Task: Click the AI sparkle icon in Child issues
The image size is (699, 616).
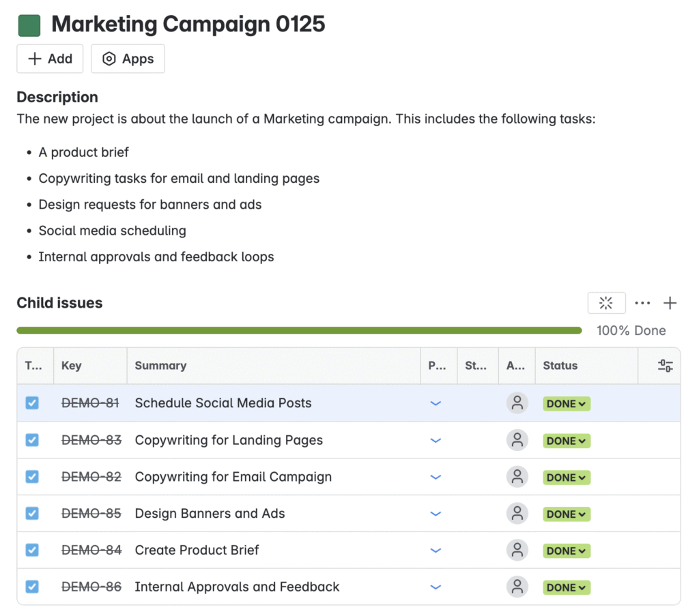Action: pyautogui.click(x=606, y=304)
